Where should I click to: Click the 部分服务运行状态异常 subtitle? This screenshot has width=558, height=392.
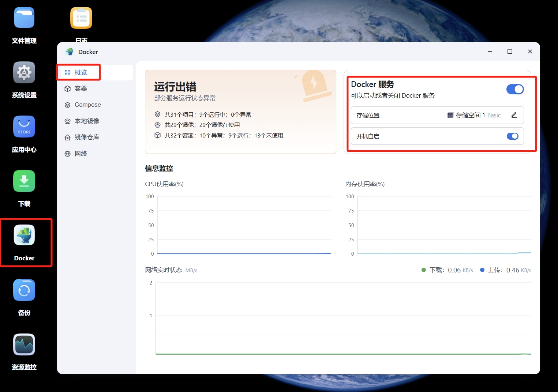185,98
